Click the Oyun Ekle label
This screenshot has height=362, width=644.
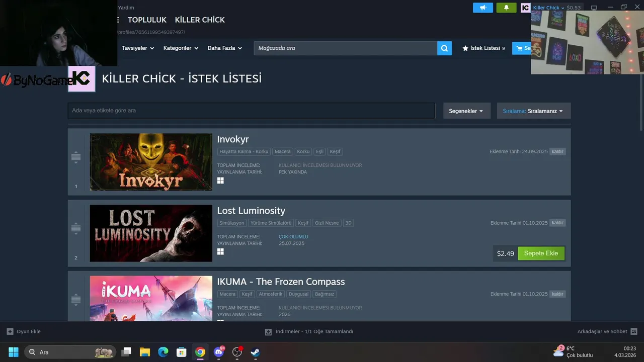[29, 331]
